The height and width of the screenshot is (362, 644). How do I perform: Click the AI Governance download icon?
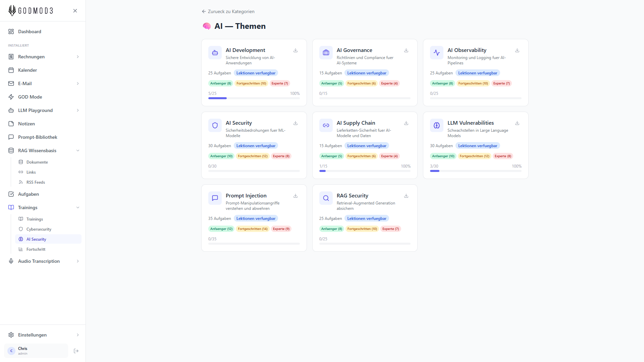click(406, 50)
